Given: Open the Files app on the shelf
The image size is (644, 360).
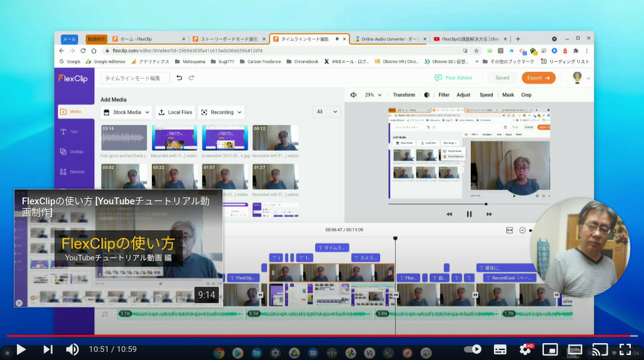Looking at the screenshot, I should point(257,352).
